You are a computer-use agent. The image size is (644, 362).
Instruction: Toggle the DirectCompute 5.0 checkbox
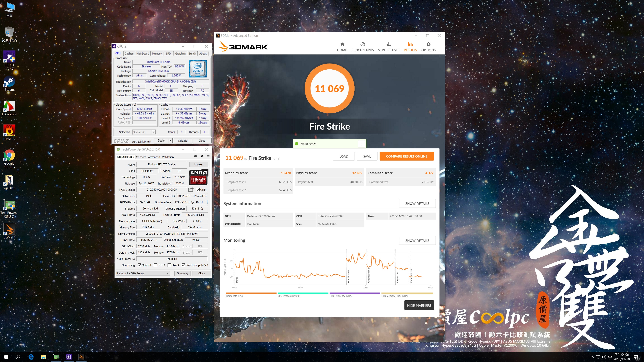coord(183,265)
